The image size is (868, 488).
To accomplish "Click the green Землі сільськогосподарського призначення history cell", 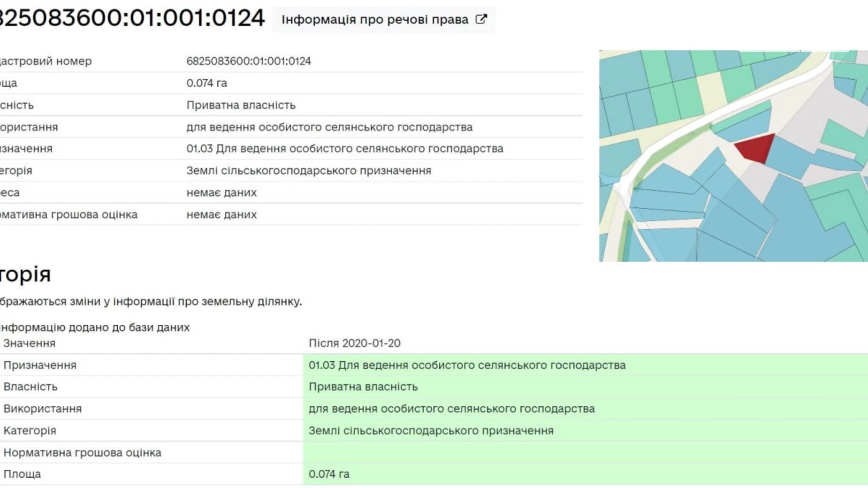I will point(585,431).
